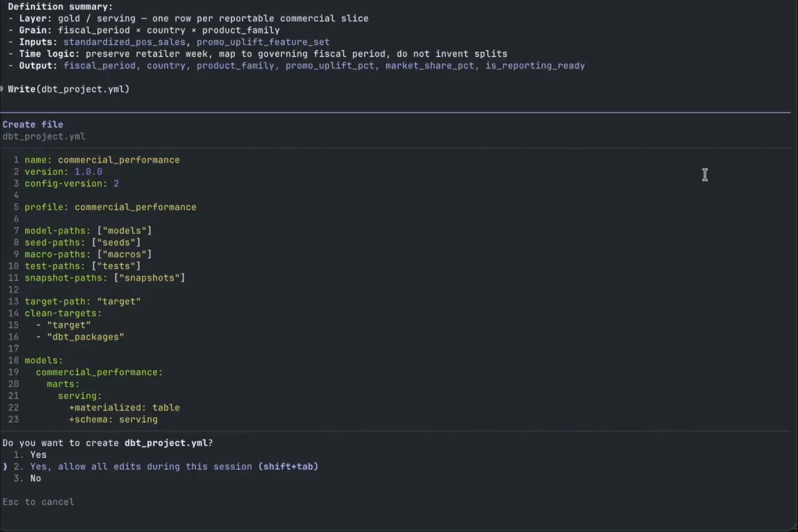Click line 20 "marts:" key
Image resolution: width=798 pixels, height=532 pixels.
click(64, 384)
